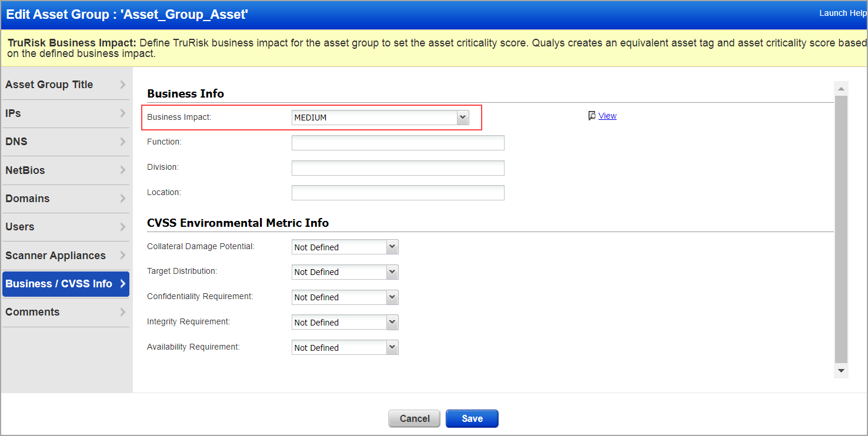Click the Save button
Image resolution: width=868 pixels, height=436 pixels.
coord(472,418)
